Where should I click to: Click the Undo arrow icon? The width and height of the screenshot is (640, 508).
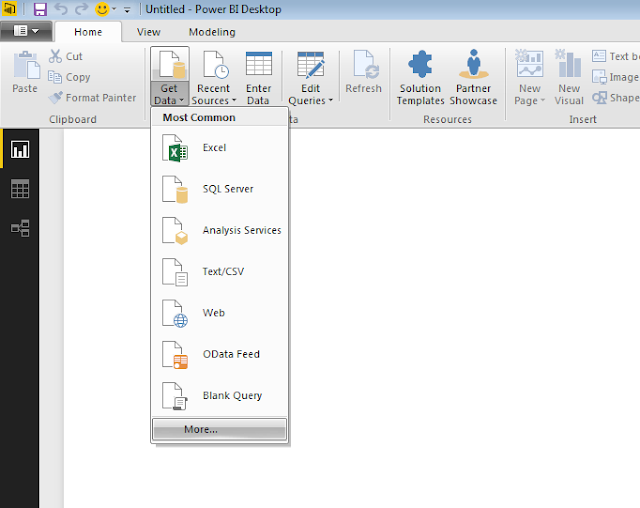tap(61, 9)
